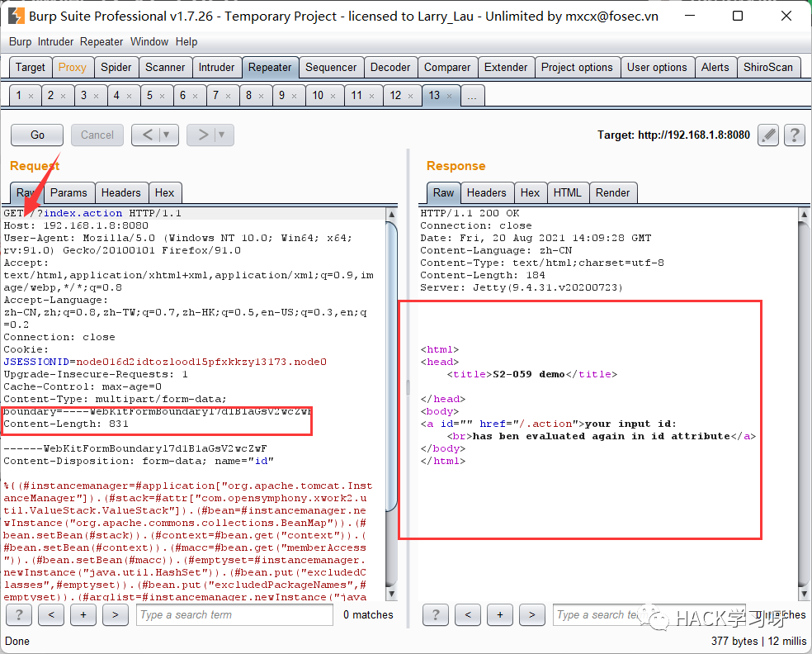Click the Target URL text
Image resolution: width=812 pixels, height=654 pixels.
coord(673,135)
